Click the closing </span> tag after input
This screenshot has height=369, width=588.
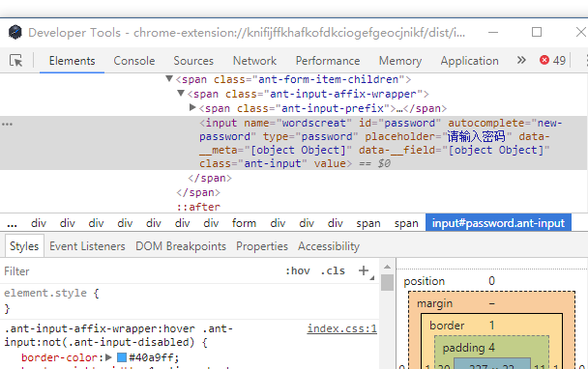click(210, 178)
